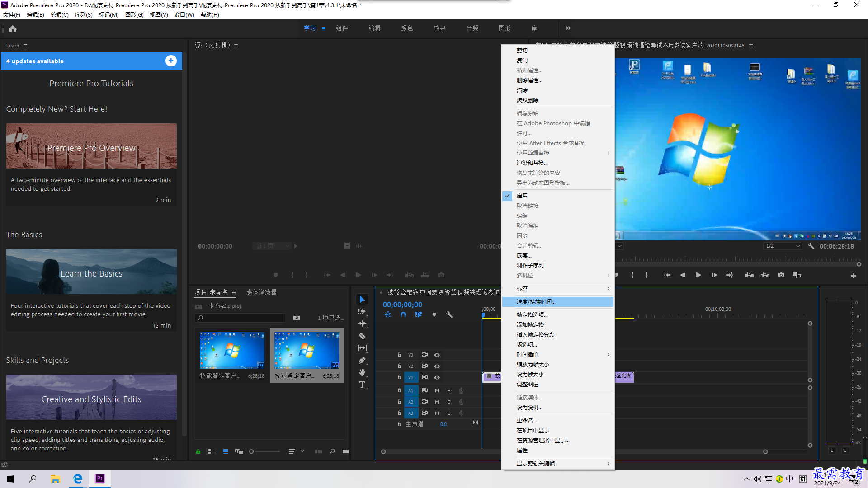Screen dimensions: 868x488
Task: Choose 波纹删除 from context menu
Action: point(558,100)
